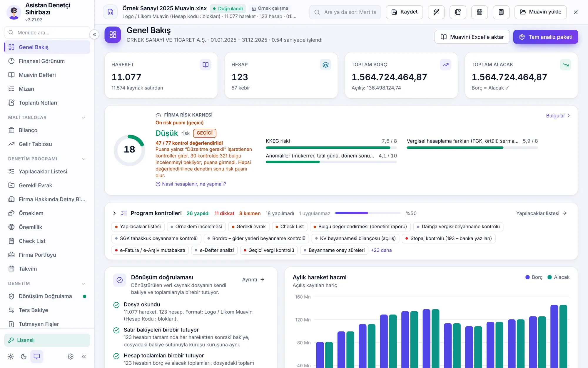Select system theme monitor icon
This screenshot has height=368, width=588.
click(37, 357)
